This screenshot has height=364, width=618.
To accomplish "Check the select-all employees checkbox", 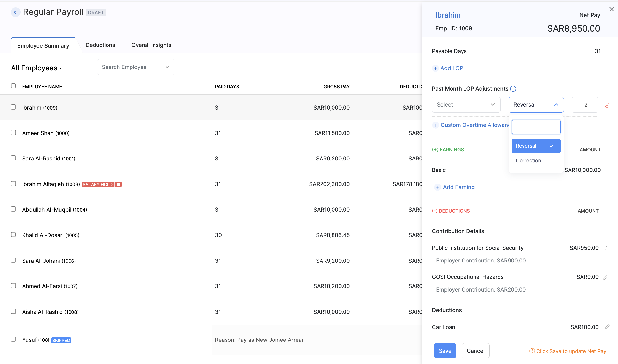I will [13, 86].
